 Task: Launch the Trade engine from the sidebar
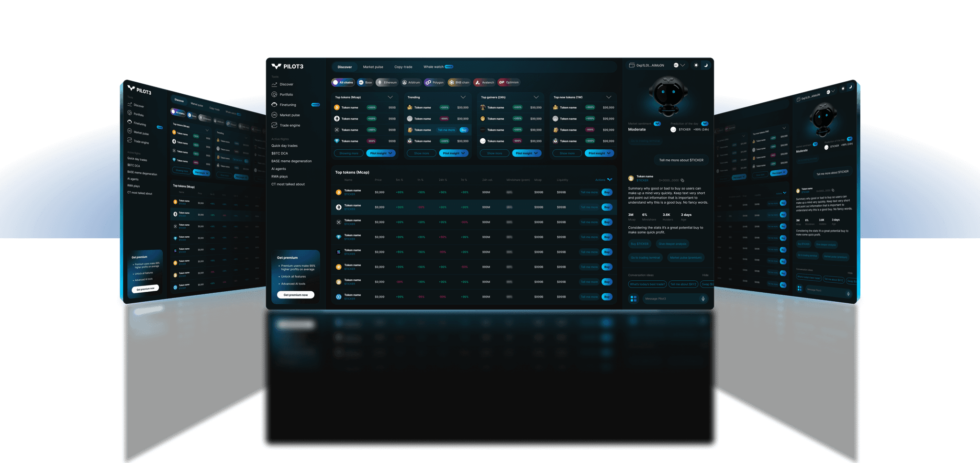[274, 125]
